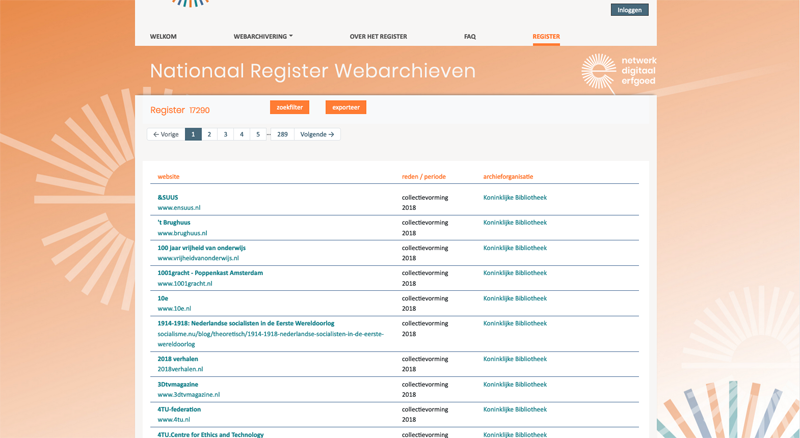800x438 pixels.
Task: Click collectievorming in the 10e row
Action: click(424, 299)
